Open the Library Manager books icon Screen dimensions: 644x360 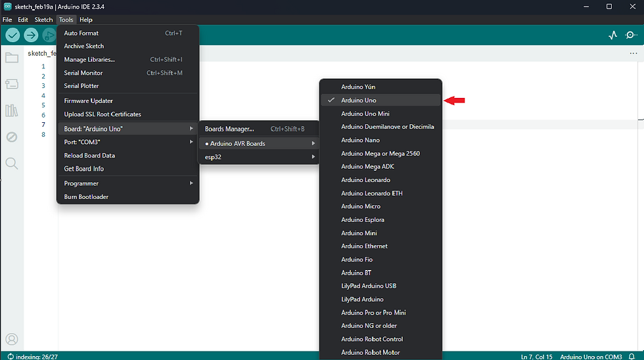[x=12, y=110]
